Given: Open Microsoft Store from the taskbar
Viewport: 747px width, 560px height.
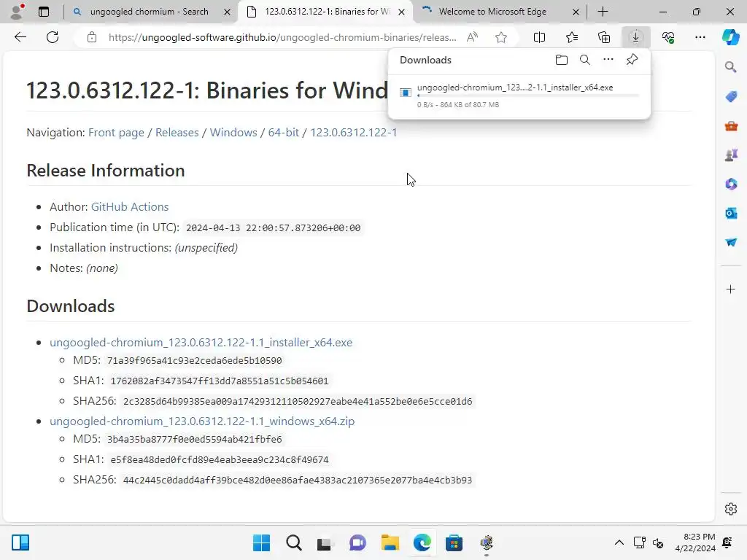Looking at the screenshot, I should (454, 542).
